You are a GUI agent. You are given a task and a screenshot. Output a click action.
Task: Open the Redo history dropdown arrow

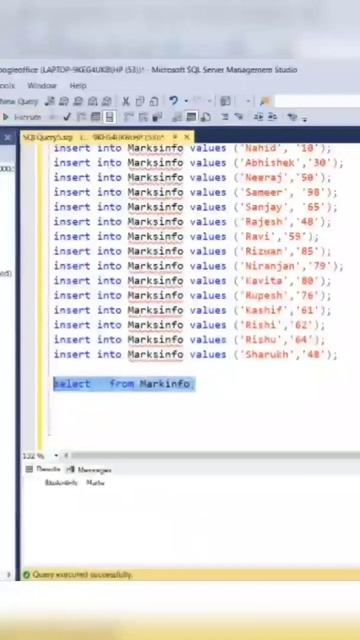point(209,101)
